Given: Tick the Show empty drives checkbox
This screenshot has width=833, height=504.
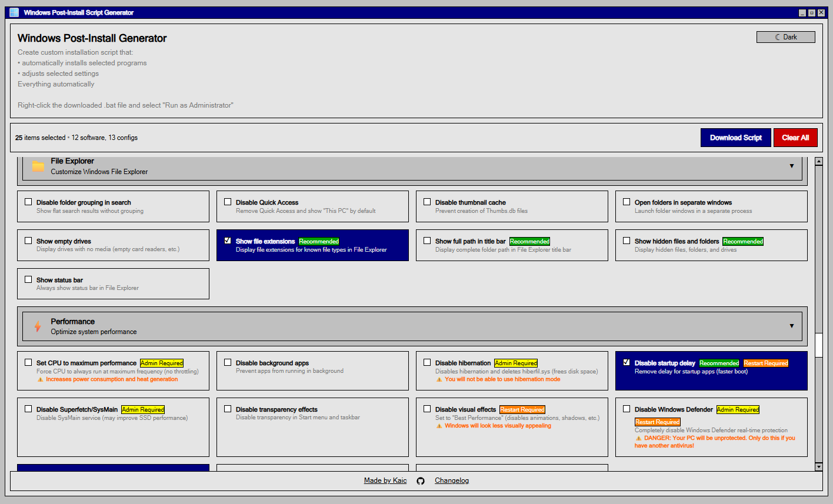Looking at the screenshot, I should point(28,241).
